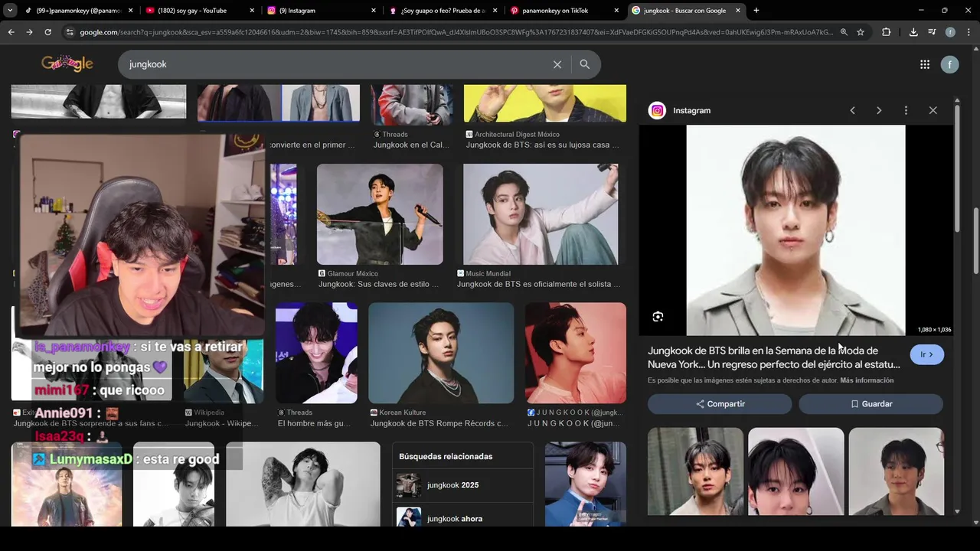Show next image in preview panel

click(879, 110)
